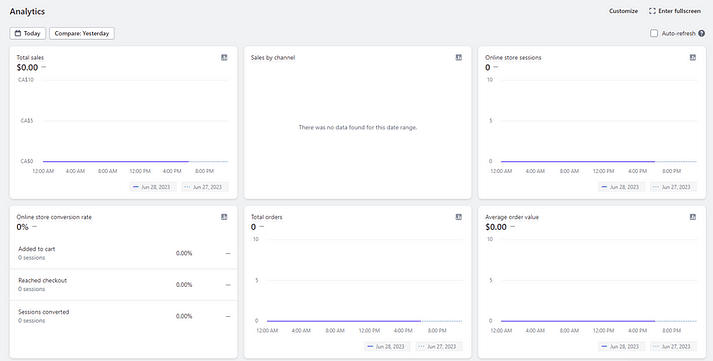Toggle Jun 28, 2023 legend in Online store sessions
Image resolution: width=713 pixels, height=361 pixels.
(x=622, y=187)
